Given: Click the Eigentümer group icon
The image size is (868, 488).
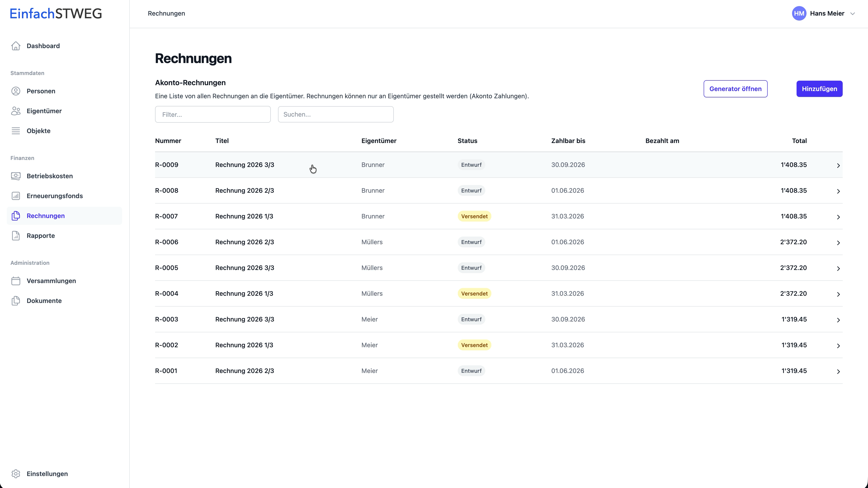Looking at the screenshot, I should click(16, 111).
